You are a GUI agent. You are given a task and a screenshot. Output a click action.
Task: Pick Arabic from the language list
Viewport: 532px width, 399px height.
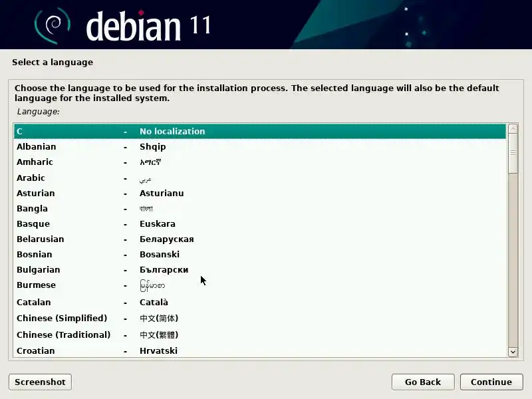point(260,178)
